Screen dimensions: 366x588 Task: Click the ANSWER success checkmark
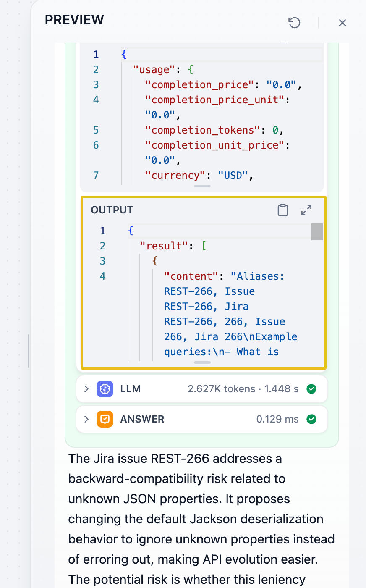click(x=311, y=419)
